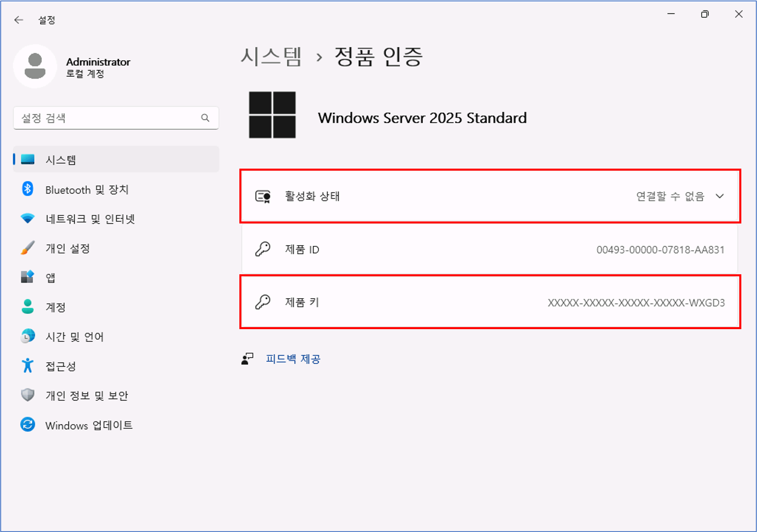Open 계정 settings category
Screen dimensions: 757x532
[55, 307]
